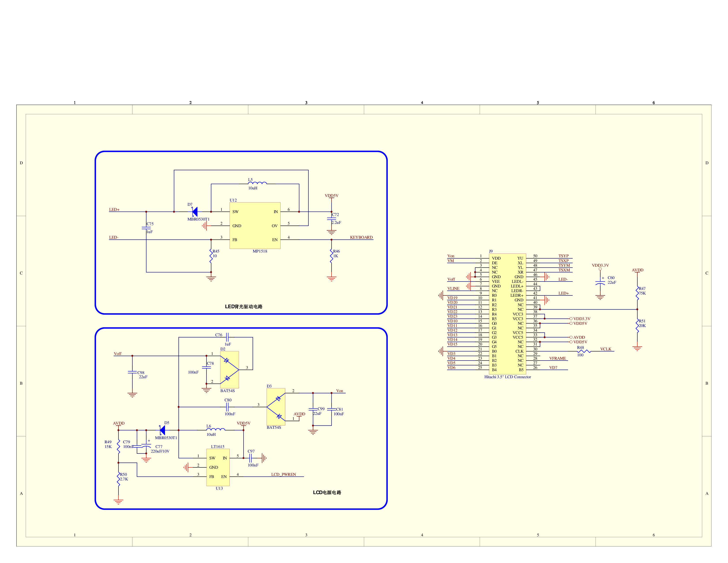Select the C60 22uF capacitor symbol
The width and height of the screenshot is (728, 563).
pyautogui.click(x=600, y=283)
